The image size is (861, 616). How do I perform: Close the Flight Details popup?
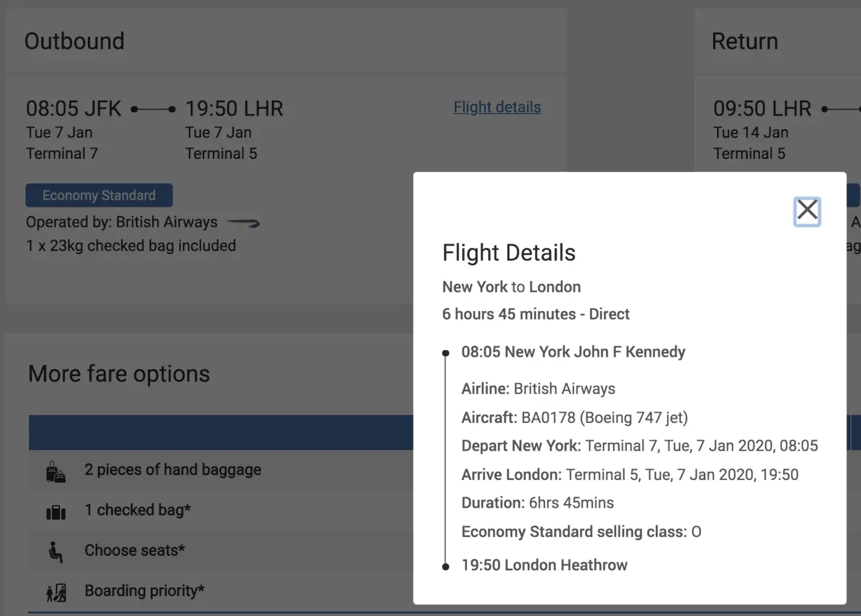(x=807, y=211)
